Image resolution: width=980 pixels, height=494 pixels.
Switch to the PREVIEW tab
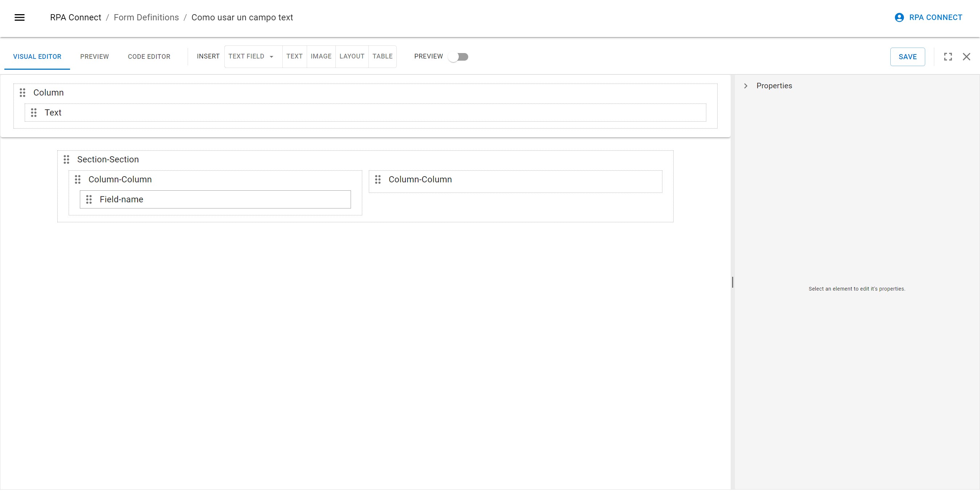[x=94, y=56]
